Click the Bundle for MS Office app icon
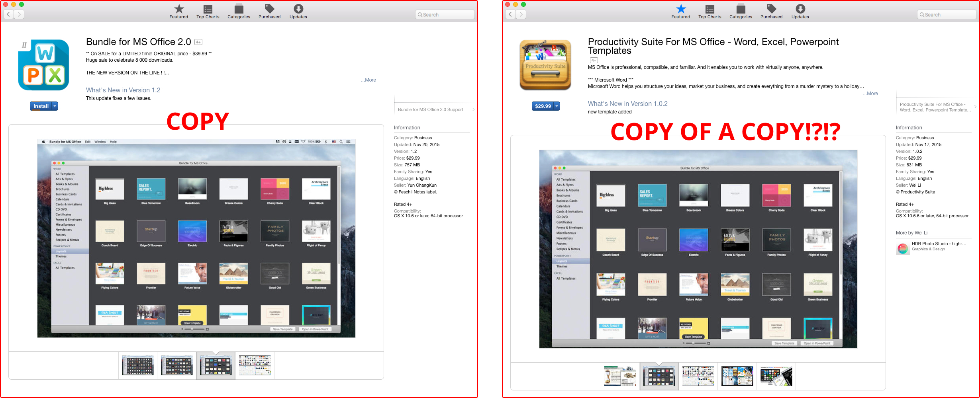Viewport: 980px width, 398px height. pos(43,65)
